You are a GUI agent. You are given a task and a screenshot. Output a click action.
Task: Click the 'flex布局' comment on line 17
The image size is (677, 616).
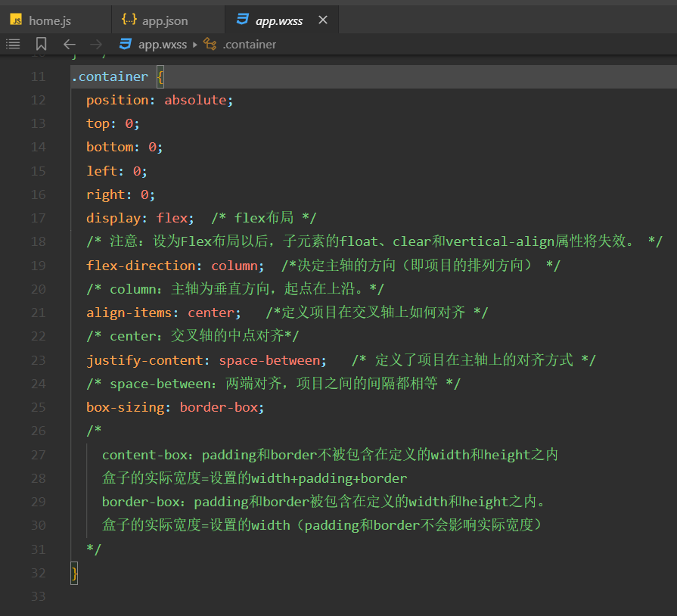coord(264,218)
